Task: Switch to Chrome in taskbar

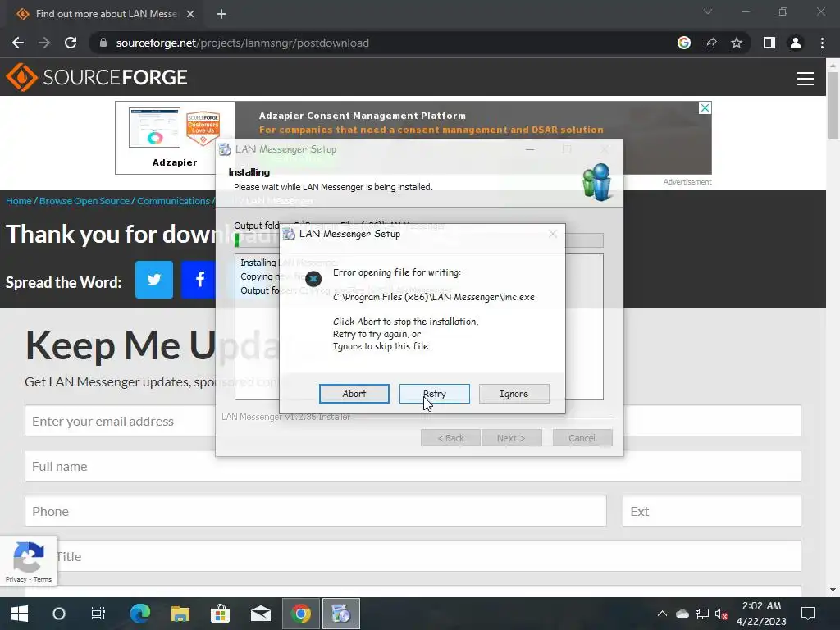Action: pos(300,614)
